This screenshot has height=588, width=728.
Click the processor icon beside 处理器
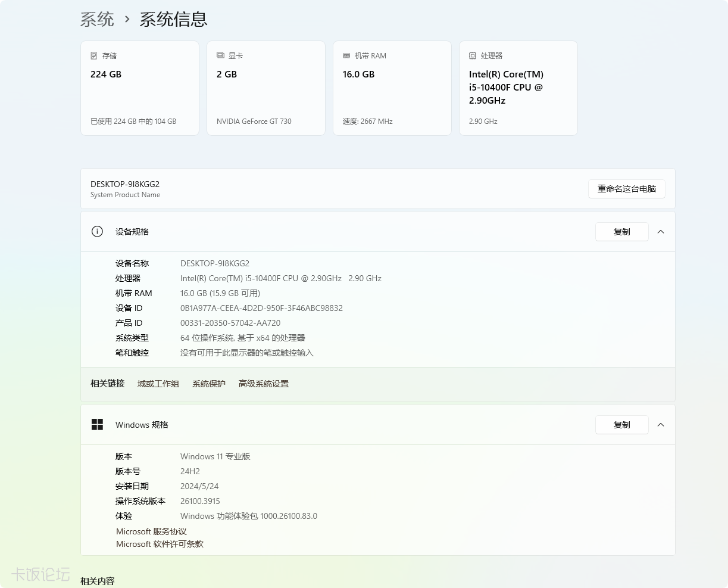coord(473,55)
